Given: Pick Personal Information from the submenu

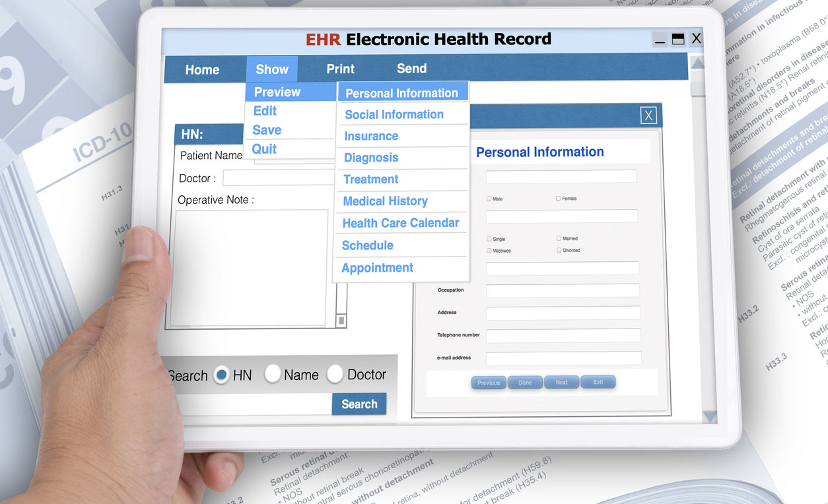Looking at the screenshot, I should point(403,93).
